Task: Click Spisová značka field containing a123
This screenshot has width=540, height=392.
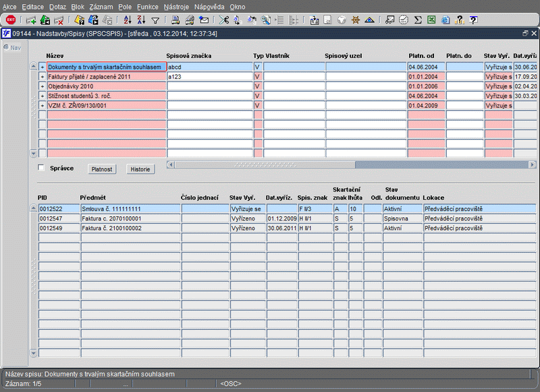Action: coord(209,77)
